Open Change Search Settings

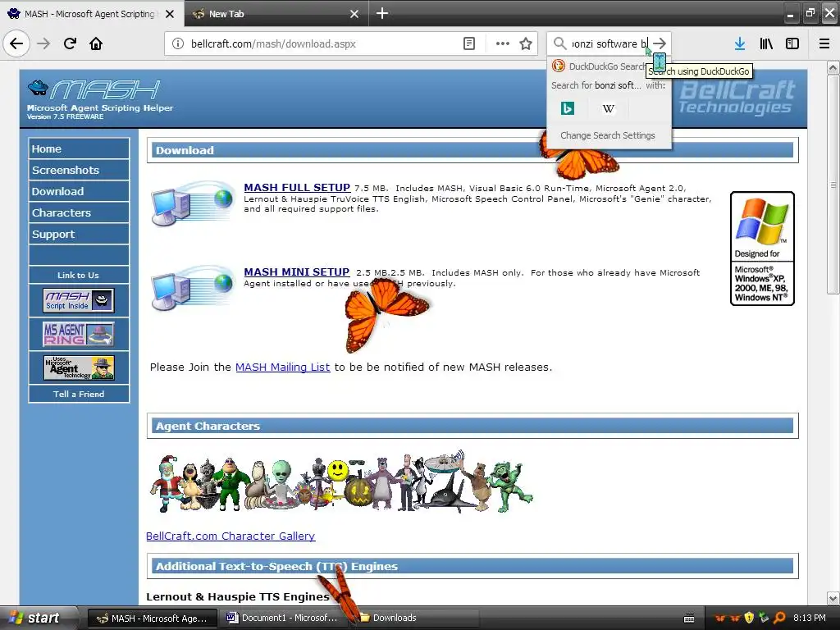tap(608, 135)
